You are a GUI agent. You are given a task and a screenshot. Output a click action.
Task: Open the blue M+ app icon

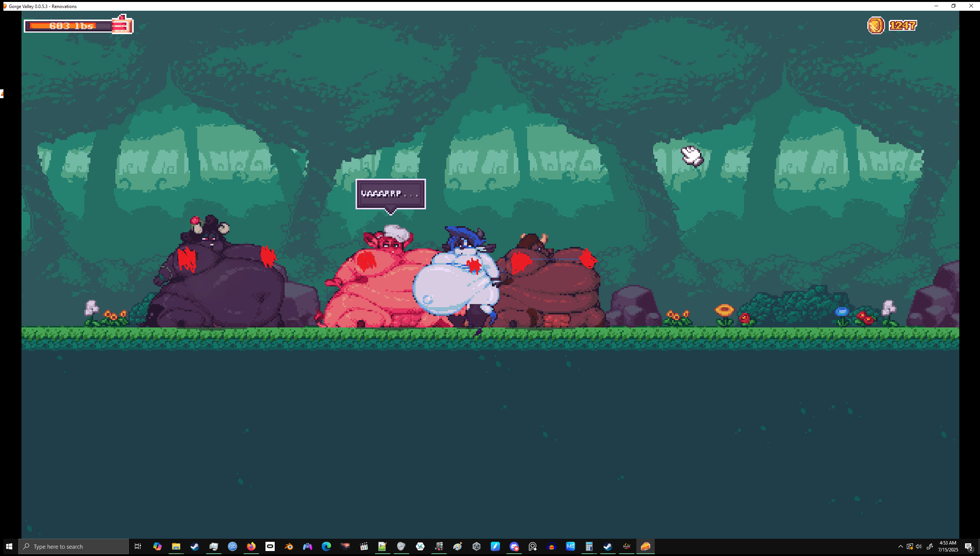click(570, 546)
